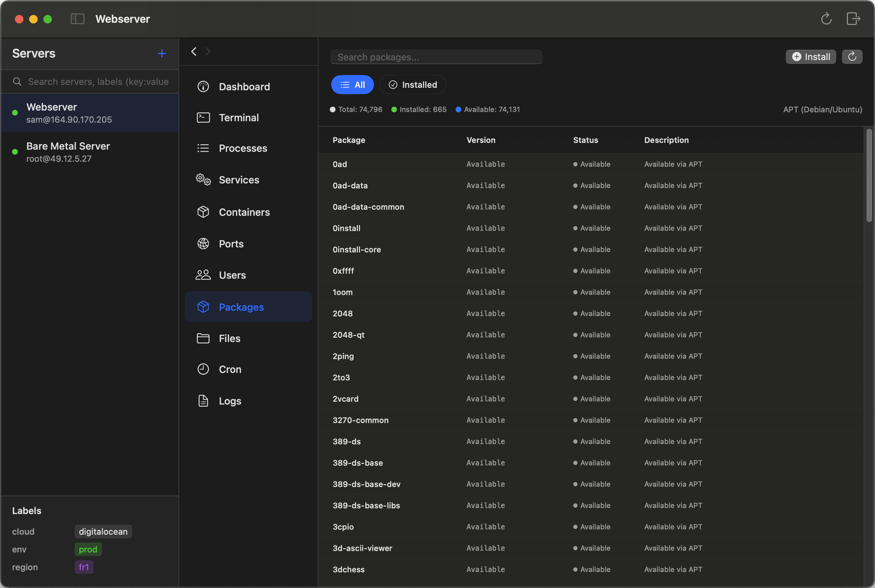Screen dimensions: 875x588
Task: Click the Install button
Action: click(811, 57)
